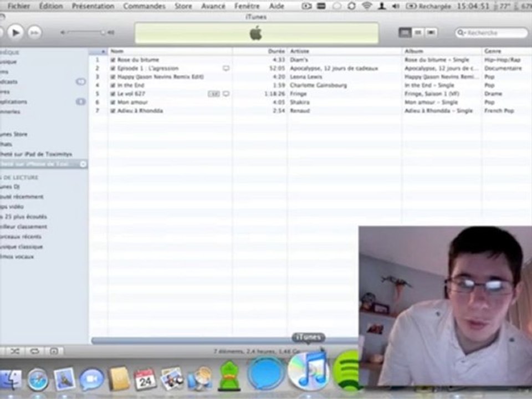Open Meilleur classement playlist
This screenshot has height=399, width=532.
23,226
